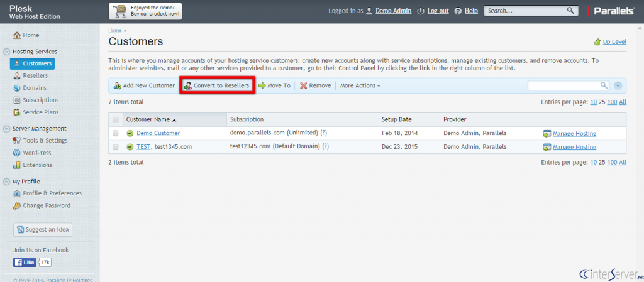Click the Tools & Settings wrench icon
The height and width of the screenshot is (282, 644).
point(17,141)
